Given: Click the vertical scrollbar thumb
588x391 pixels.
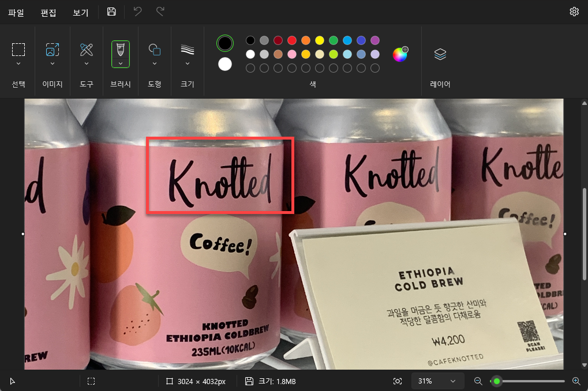Looking at the screenshot, I should click(x=585, y=234).
